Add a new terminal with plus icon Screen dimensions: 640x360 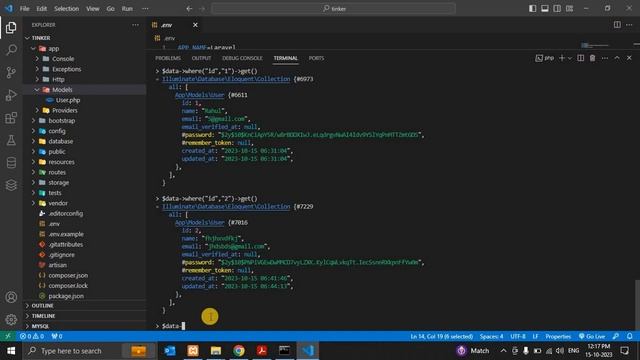tap(562, 58)
